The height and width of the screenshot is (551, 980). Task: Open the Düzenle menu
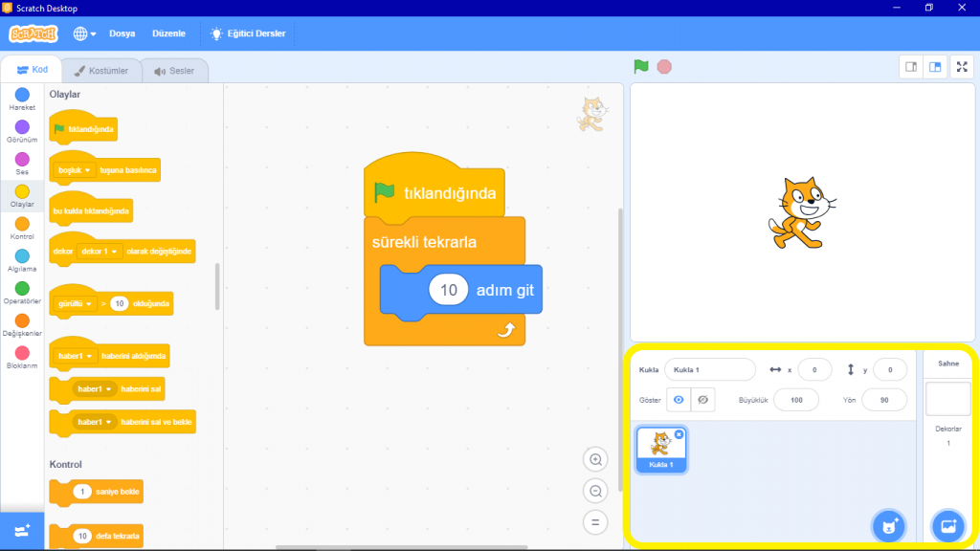click(168, 33)
